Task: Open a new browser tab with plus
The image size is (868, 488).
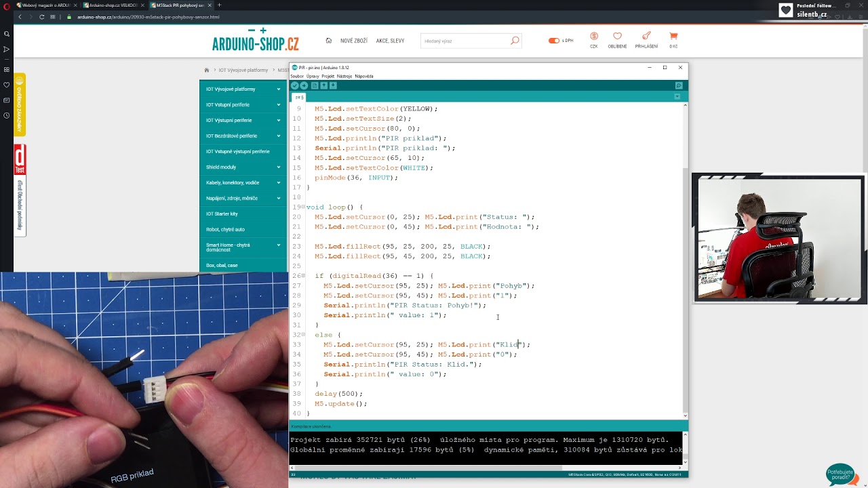Action: pos(219,5)
